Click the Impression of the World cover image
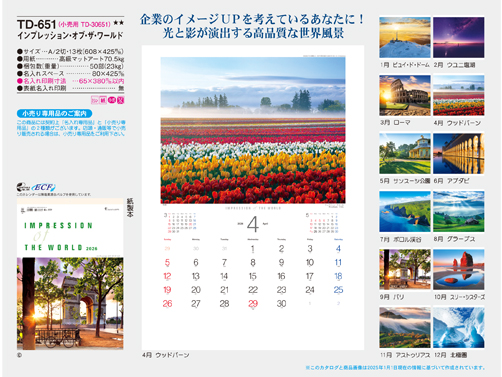The width and height of the screenshot is (502, 377). point(70,274)
